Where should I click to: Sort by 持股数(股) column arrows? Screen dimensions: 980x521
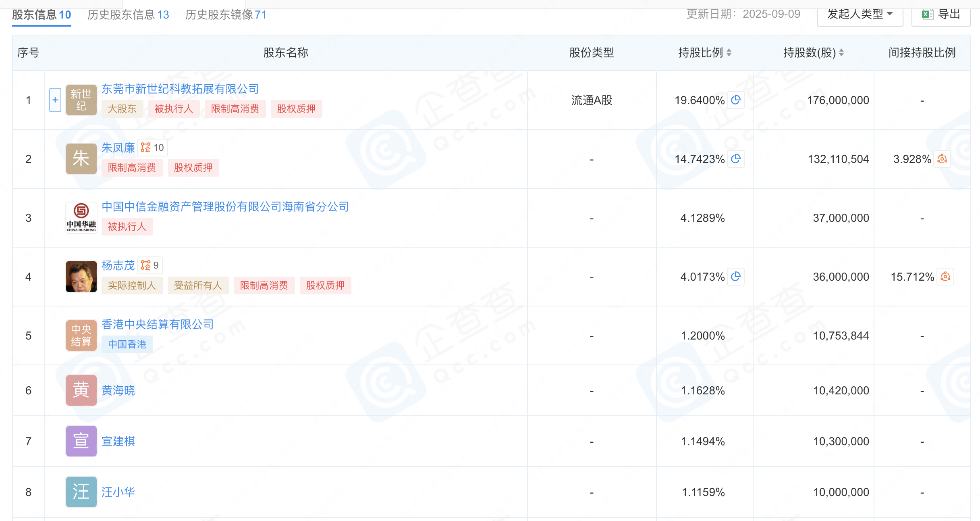click(841, 53)
